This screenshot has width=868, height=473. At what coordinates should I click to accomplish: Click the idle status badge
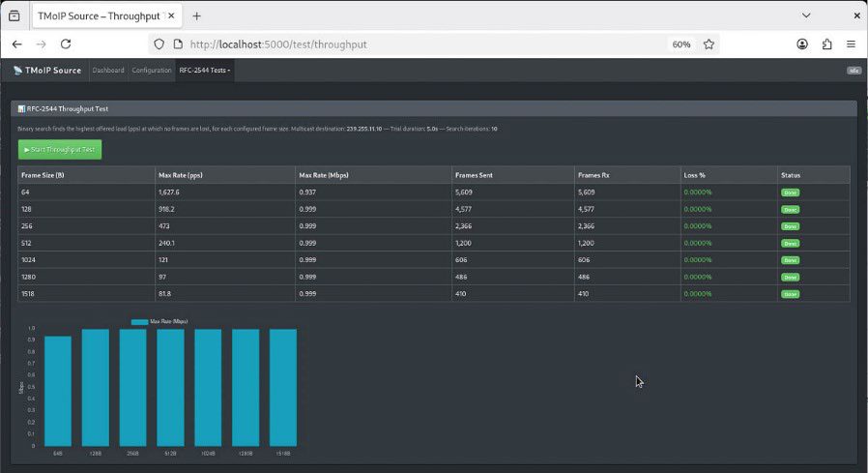pyautogui.click(x=854, y=71)
